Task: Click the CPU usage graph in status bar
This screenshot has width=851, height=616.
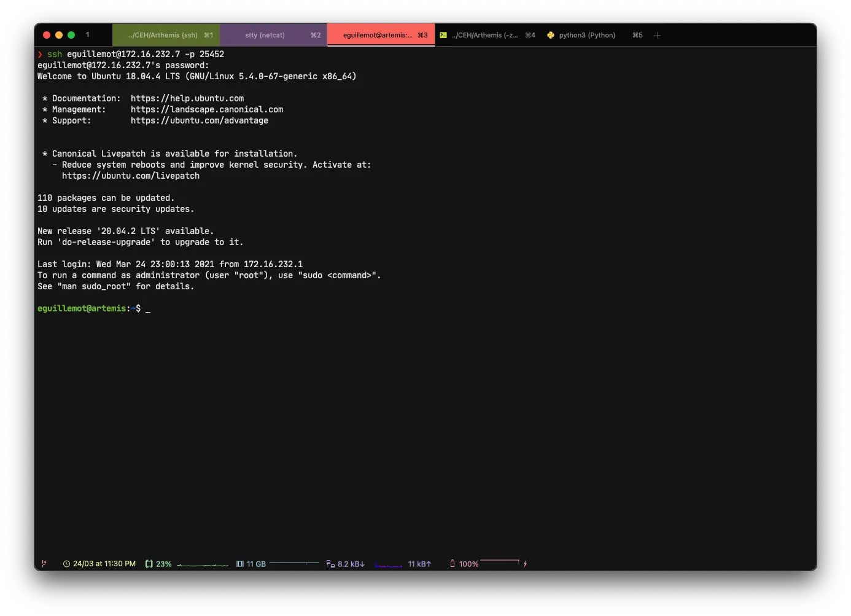Action: [x=203, y=564]
